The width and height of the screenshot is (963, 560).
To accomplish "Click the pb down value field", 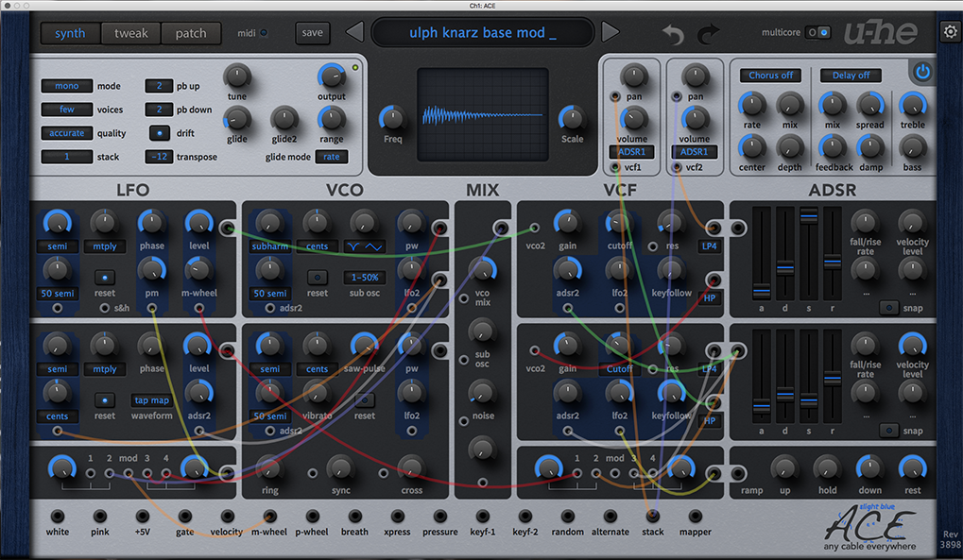I will [x=159, y=110].
